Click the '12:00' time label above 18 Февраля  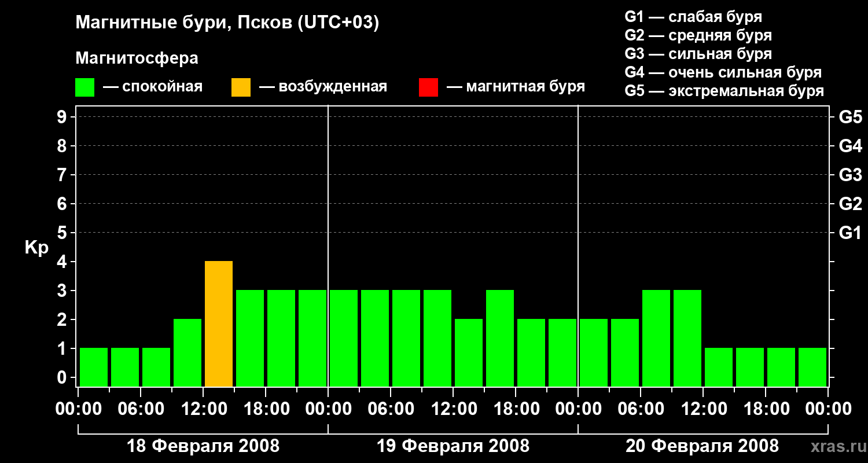point(203,409)
